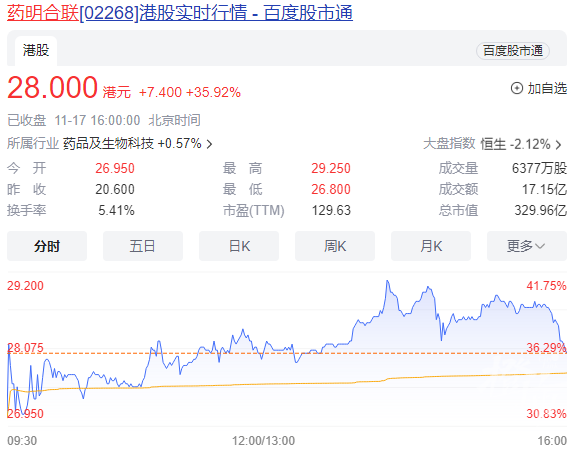Image resolution: width=585 pixels, height=450 pixels.
Task: Open the 更多 dropdown
Action: coord(527,246)
